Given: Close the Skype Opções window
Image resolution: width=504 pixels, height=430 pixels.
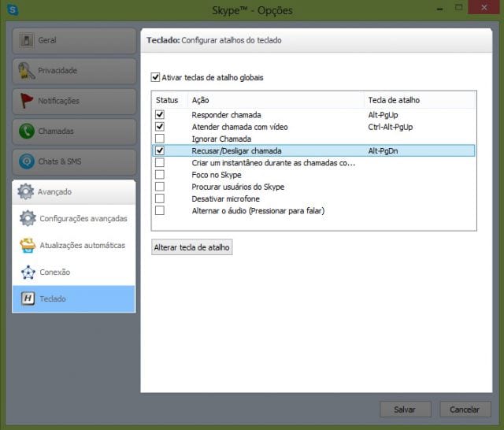Looking at the screenshot, I should pyautogui.click(x=484, y=7).
